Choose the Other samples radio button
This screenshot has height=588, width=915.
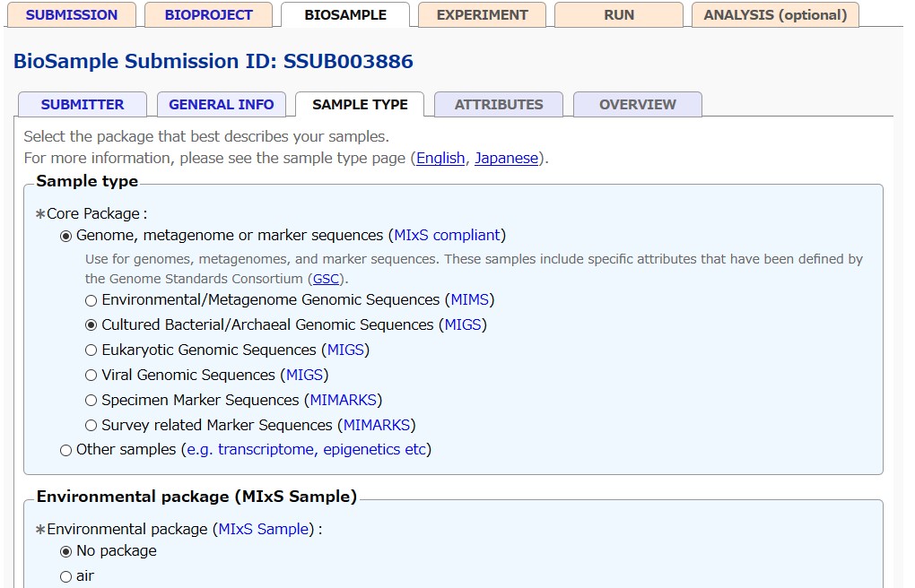(x=65, y=450)
